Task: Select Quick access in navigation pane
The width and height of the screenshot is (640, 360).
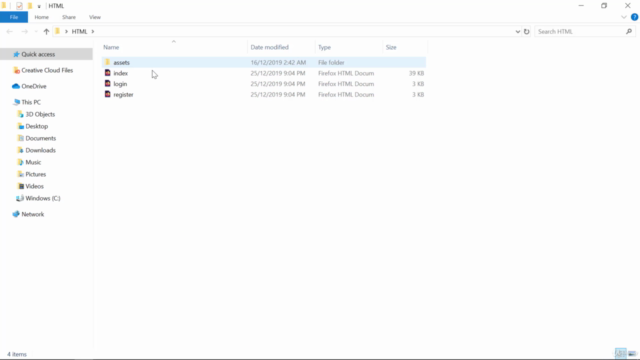Action: click(38, 54)
